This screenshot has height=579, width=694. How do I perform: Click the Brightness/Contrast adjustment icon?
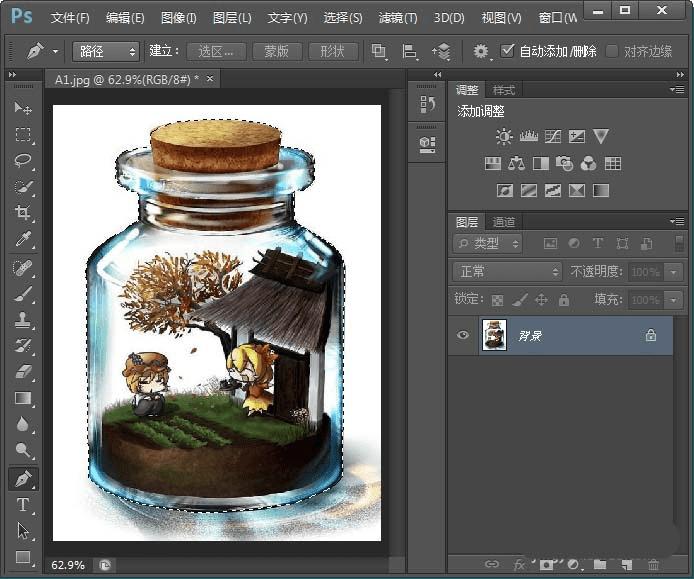point(504,137)
